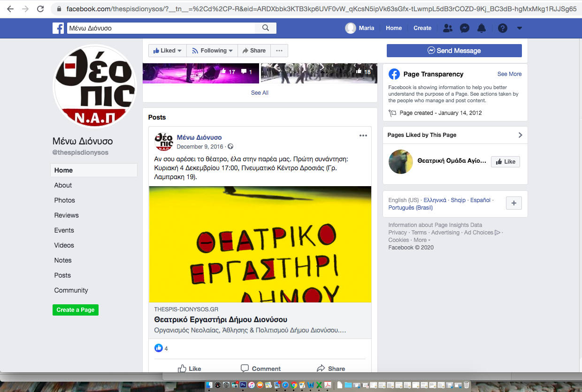Click the post author avatar
The height and width of the screenshot is (392, 582).
164,141
